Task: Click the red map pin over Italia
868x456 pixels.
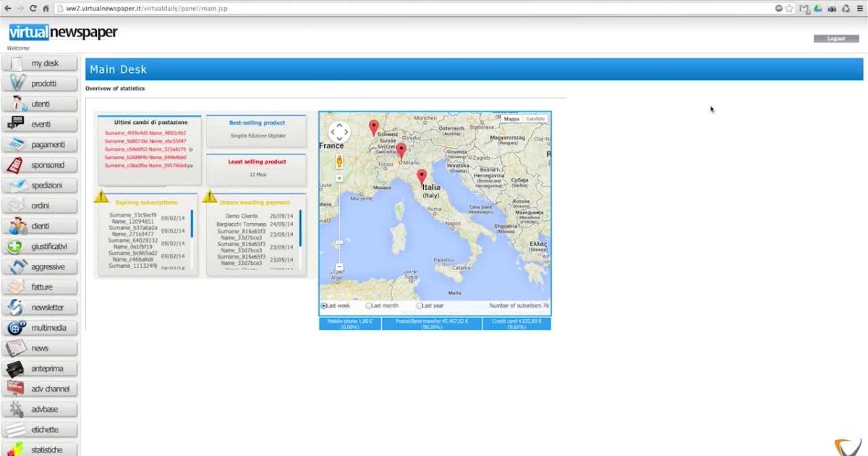Action: click(x=422, y=177)
